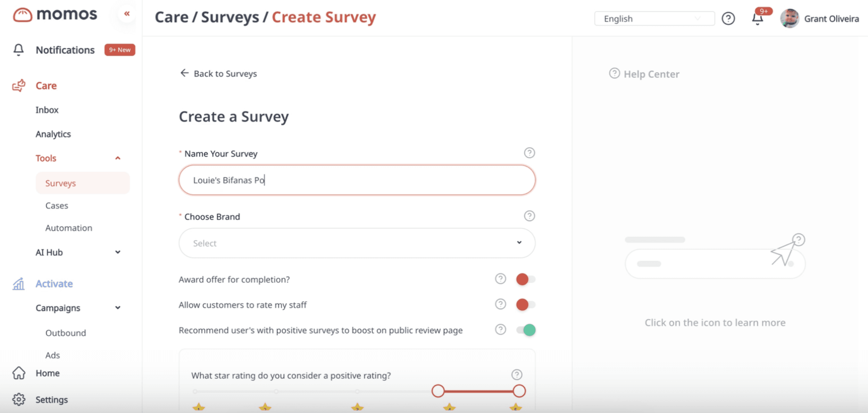Viewport: 868px width, 413px height.
Task: Click the Name Your Survey text field
Action: pos(356,180)
